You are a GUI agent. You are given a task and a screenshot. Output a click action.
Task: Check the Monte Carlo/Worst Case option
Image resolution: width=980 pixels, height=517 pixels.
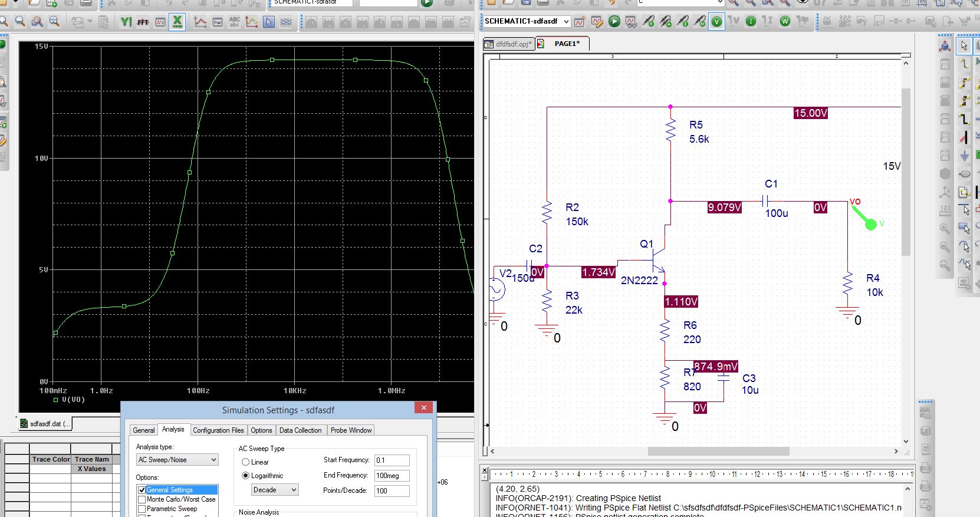click(x=142, y=499)
